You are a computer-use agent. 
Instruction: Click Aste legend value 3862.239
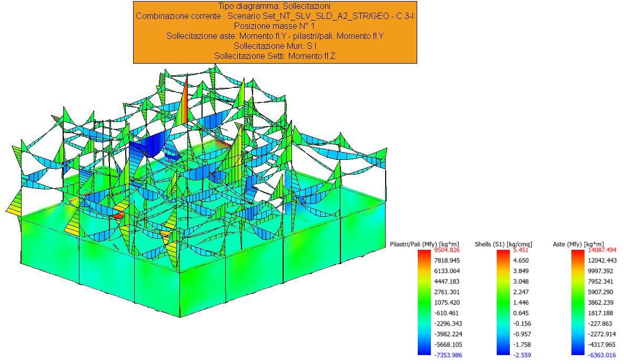600,302
